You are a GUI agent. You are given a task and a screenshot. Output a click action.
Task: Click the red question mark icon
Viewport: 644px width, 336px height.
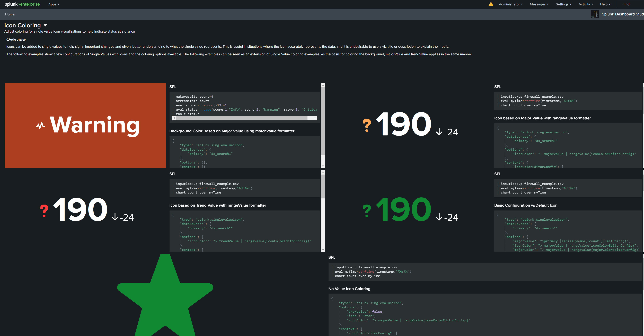[x=44, y=211]
